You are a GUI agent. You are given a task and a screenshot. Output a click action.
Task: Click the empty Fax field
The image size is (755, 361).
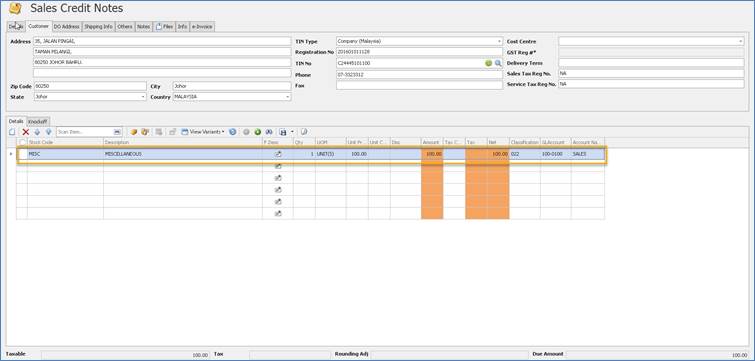coord(419,85)
